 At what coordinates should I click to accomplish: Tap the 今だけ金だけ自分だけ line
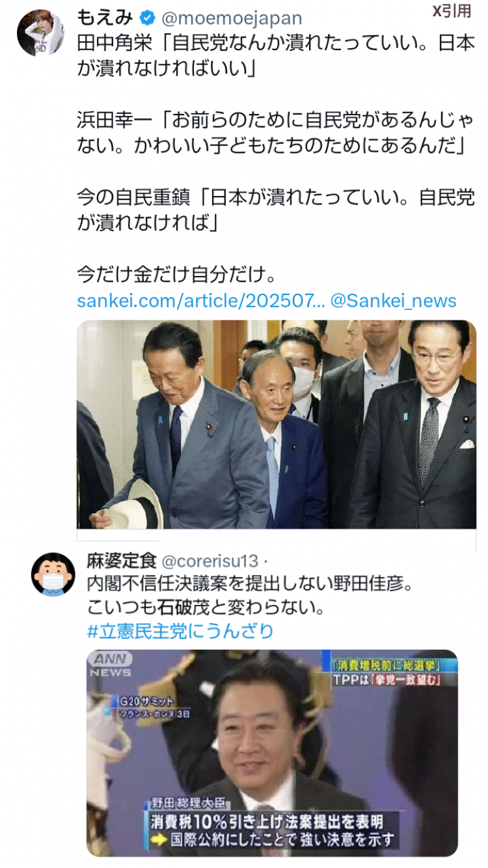pos(177,274)
